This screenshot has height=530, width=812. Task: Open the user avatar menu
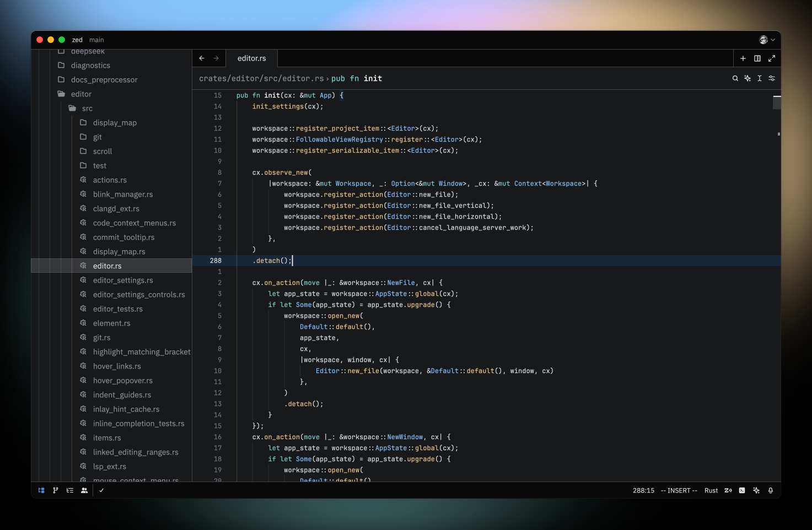pos(767,40)
